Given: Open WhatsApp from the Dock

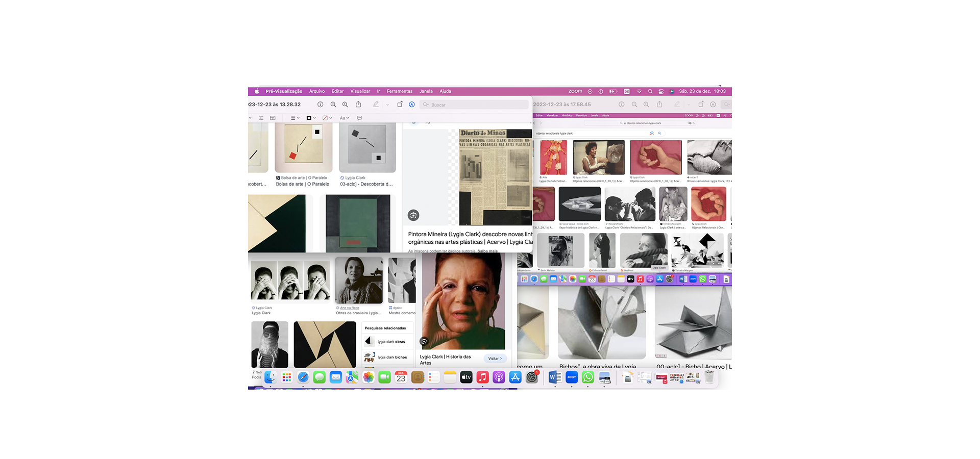Looking at the screenshot, I should click(x=588, y=377).
